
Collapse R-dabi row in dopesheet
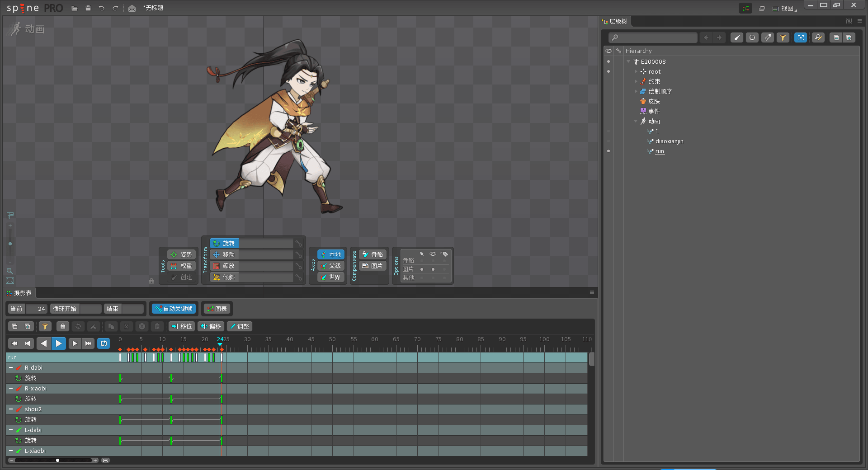(x=11, y=367)
